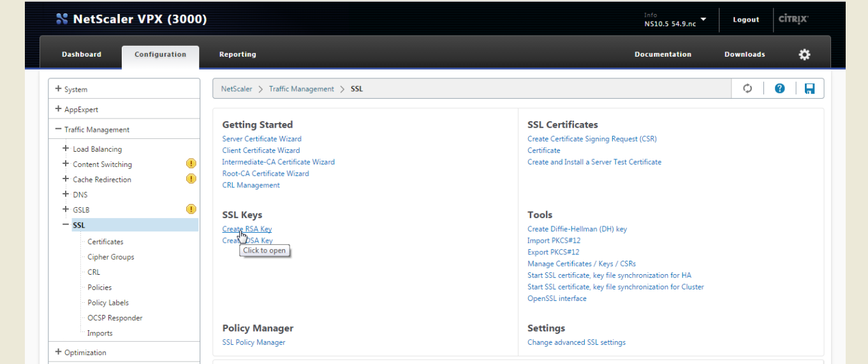This screenshot has height=364, width=868.
Task: Expand the System tree node
Action: (x=59, y=89)
